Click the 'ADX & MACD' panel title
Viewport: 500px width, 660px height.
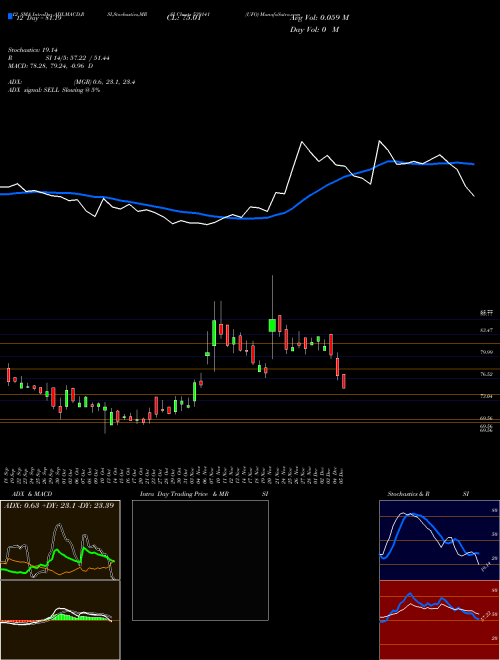pyautogui.click(x=32, y=494)
